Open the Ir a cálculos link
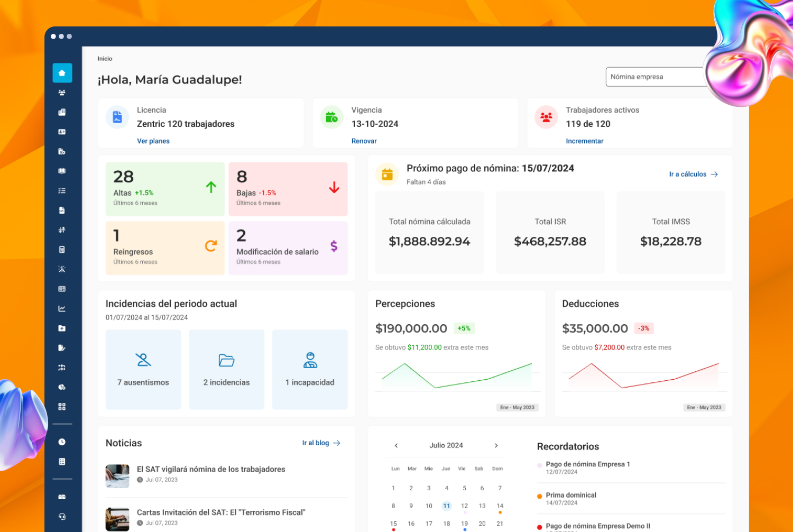The image size is (793, 532). 693,175
